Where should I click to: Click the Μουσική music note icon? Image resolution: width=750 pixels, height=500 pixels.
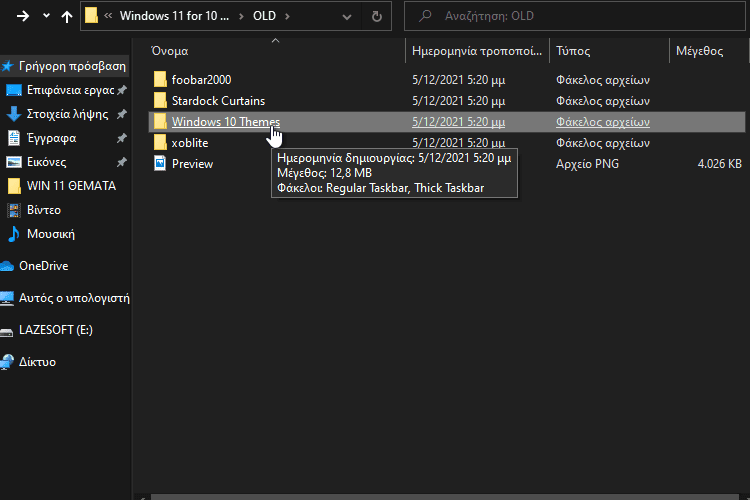coord(14,233)
